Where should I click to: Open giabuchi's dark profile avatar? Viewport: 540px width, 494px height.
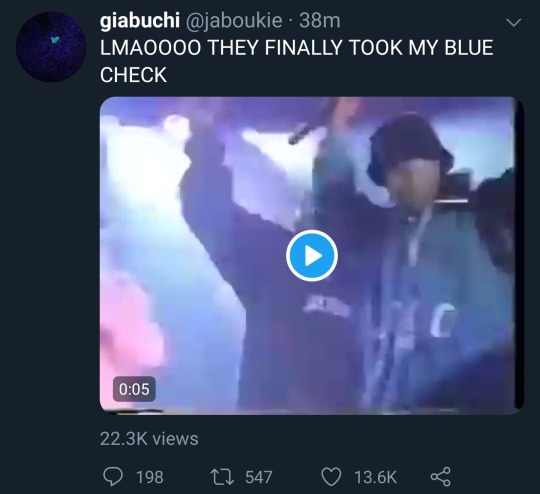[x=51, y=47]
